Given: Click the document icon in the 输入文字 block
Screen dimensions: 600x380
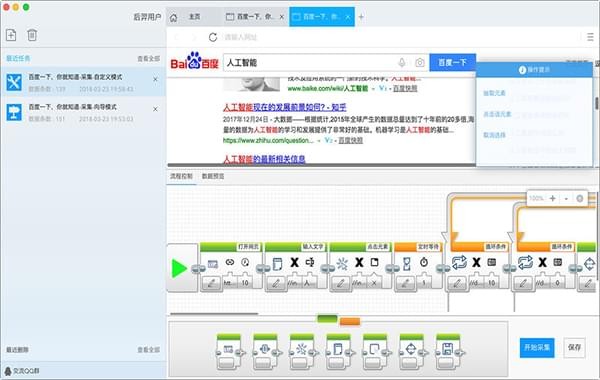Looking at the screenshot, I should coord(277,263).
